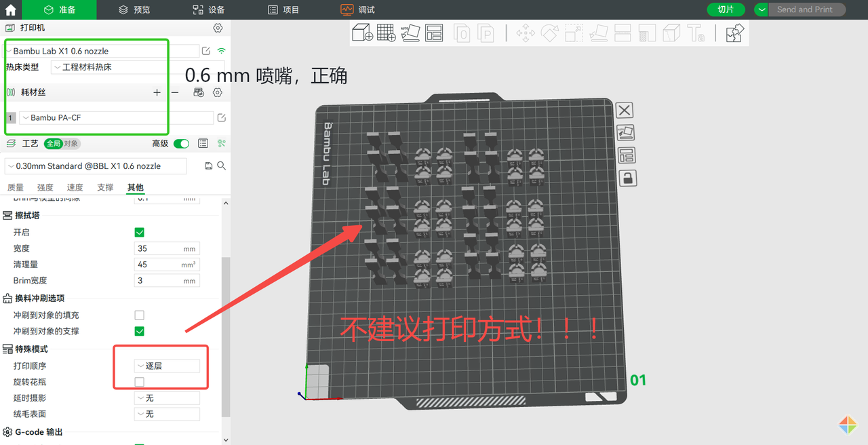Click the green Wi-Fi connection icon
This screenshot has height=445, width=868.
221,51
